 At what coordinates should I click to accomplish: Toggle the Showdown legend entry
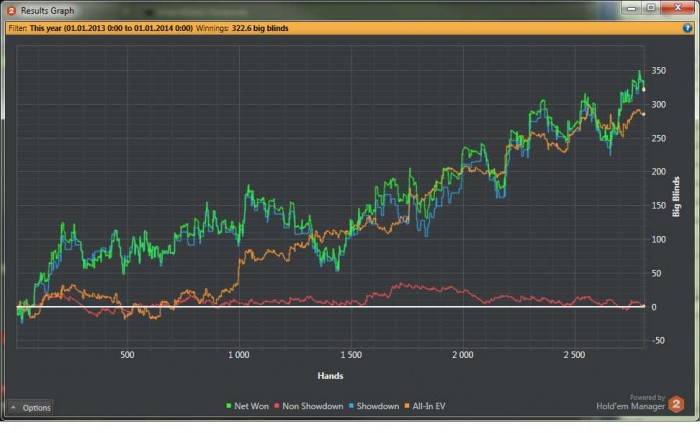tap(374, 406)
